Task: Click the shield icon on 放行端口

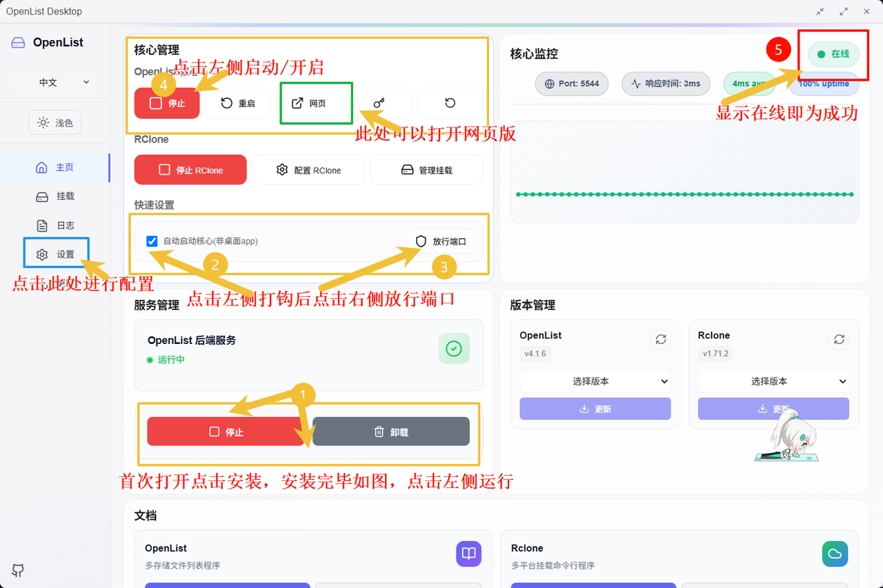Action: [421, 241]
